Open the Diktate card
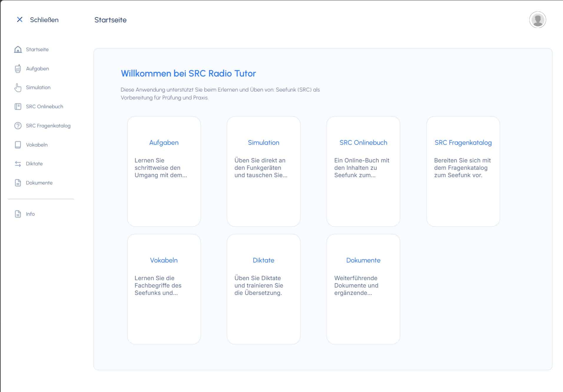Image resolution: width=563 pixels, height=392 pixels. click(263, 289)
